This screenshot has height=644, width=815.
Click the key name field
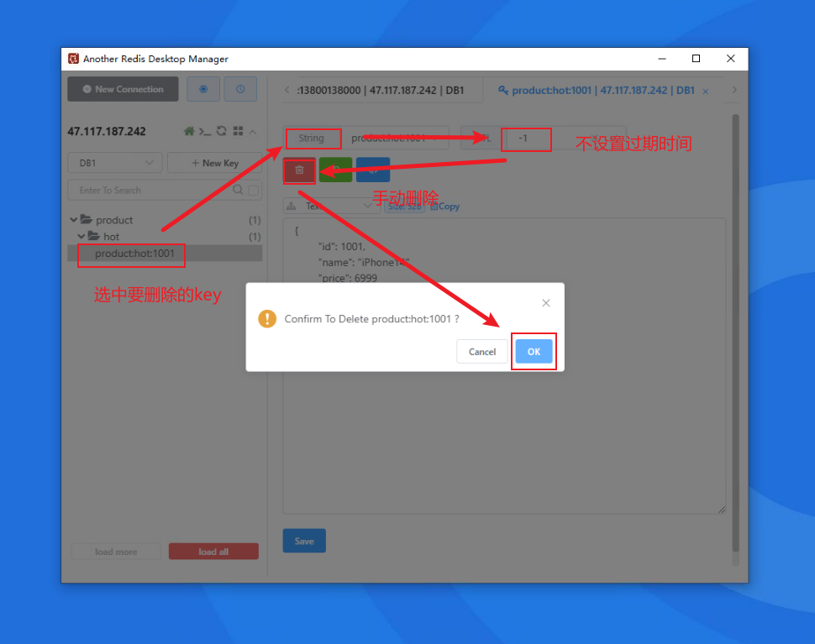396,139
